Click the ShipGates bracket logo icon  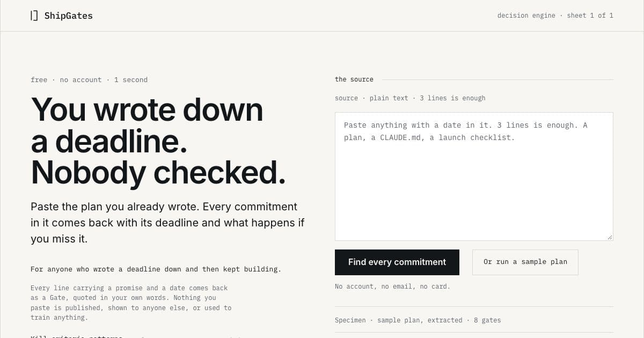(x=34, y=16)
